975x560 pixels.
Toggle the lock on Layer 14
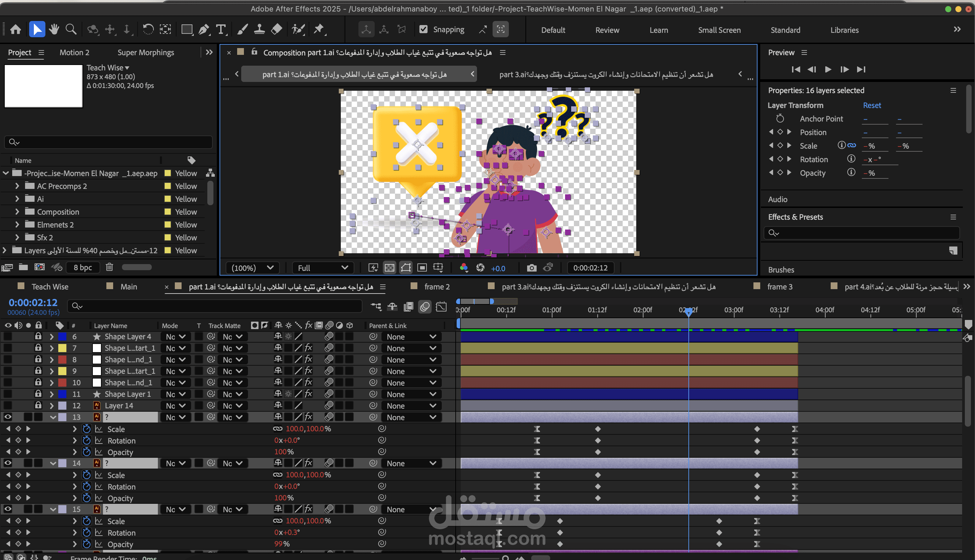(x=38, y=405)
